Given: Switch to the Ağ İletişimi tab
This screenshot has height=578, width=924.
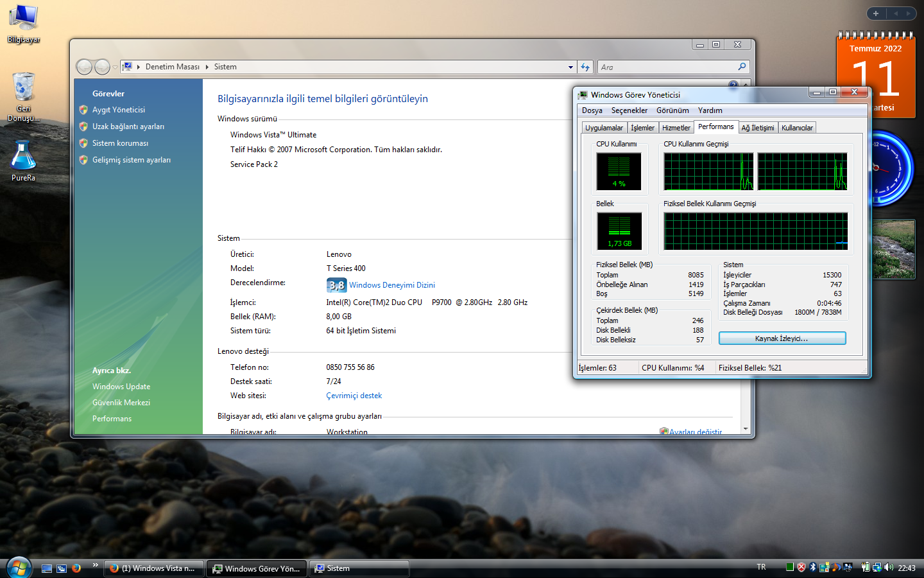Looking at the screenshot, I should (758, 128).
